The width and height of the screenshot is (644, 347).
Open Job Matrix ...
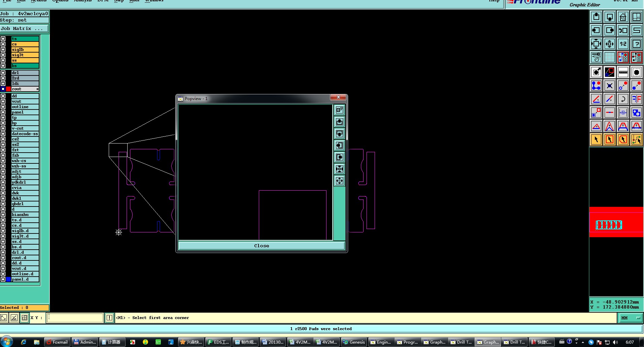click(24, 29)
